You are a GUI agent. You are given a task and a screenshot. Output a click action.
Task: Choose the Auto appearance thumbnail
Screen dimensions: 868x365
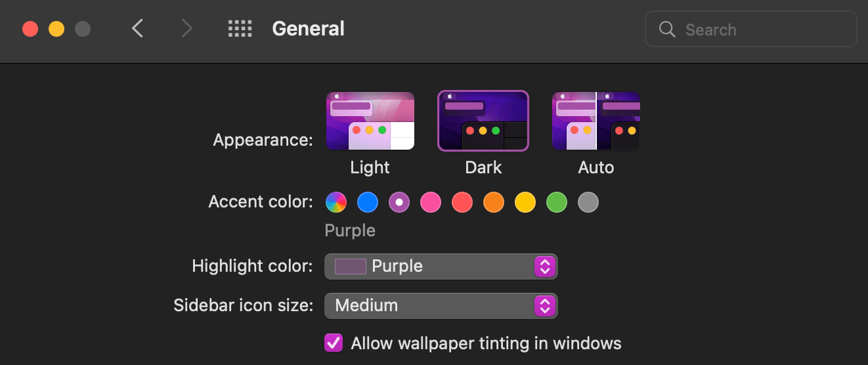tap(596, 121)
